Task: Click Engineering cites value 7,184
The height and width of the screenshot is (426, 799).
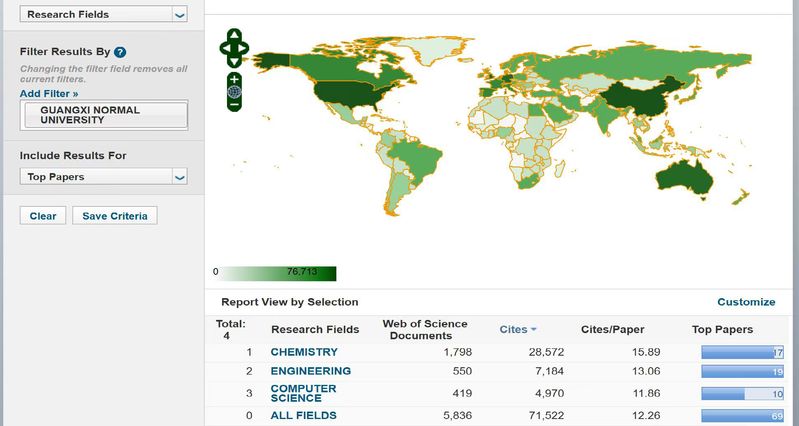Action: (x=549, y=371)
